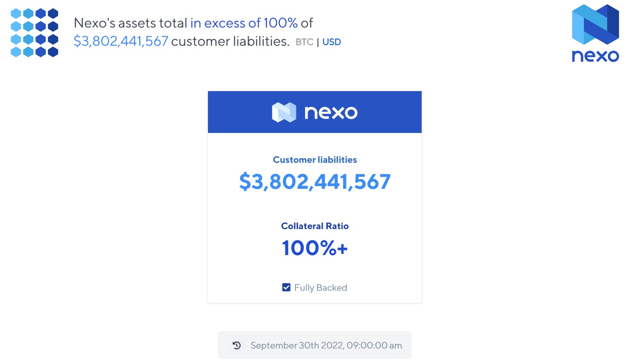Click the checked box next to Fully Backed
The image size is (630, 364).
(286, 287)
